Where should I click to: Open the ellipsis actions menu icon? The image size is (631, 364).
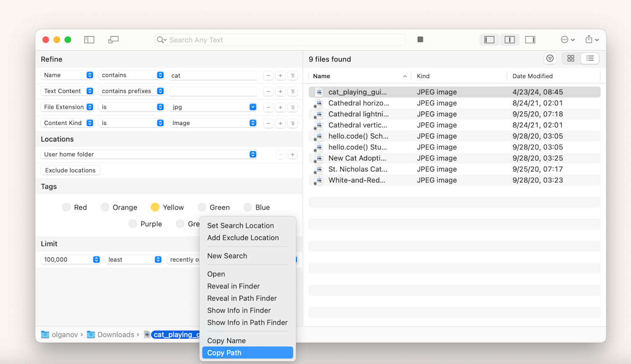(565, 39)
